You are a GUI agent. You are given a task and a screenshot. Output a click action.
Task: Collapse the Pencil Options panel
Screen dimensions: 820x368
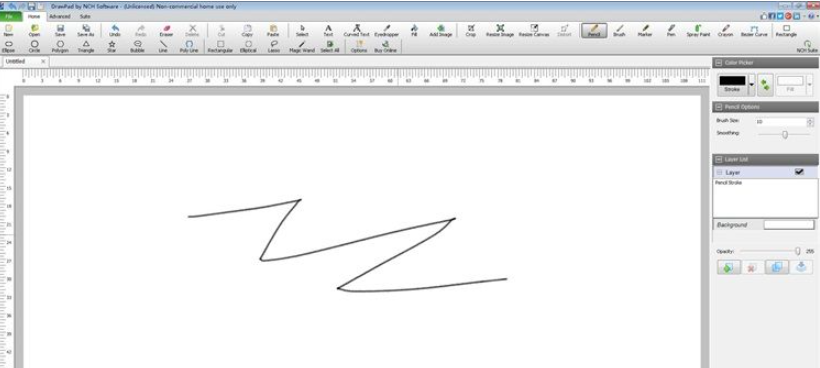click(719, 107)
